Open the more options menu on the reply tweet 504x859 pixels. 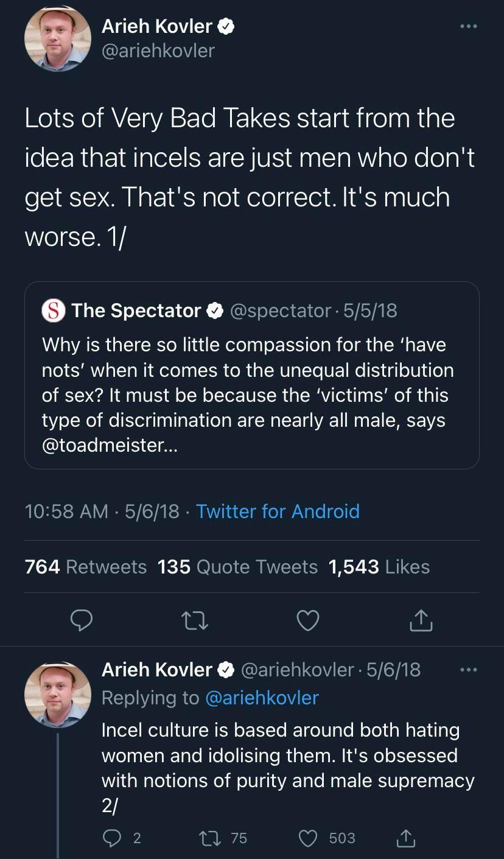tap(468, 668)
